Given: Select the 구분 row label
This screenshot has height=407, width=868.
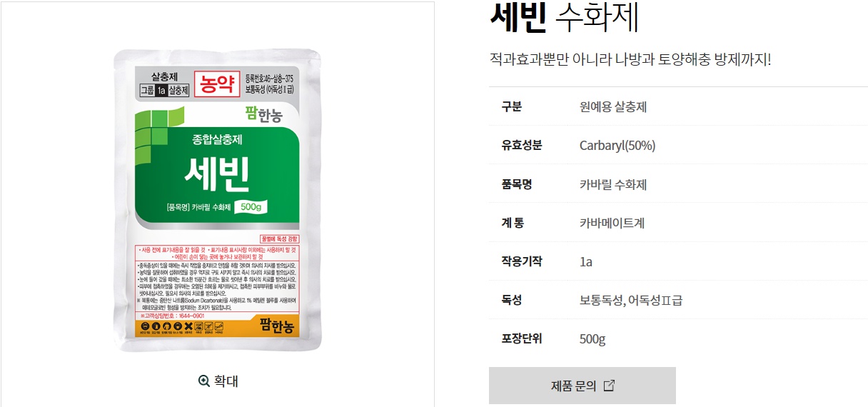Looking at the screenshot, I should tap(511, 107).
